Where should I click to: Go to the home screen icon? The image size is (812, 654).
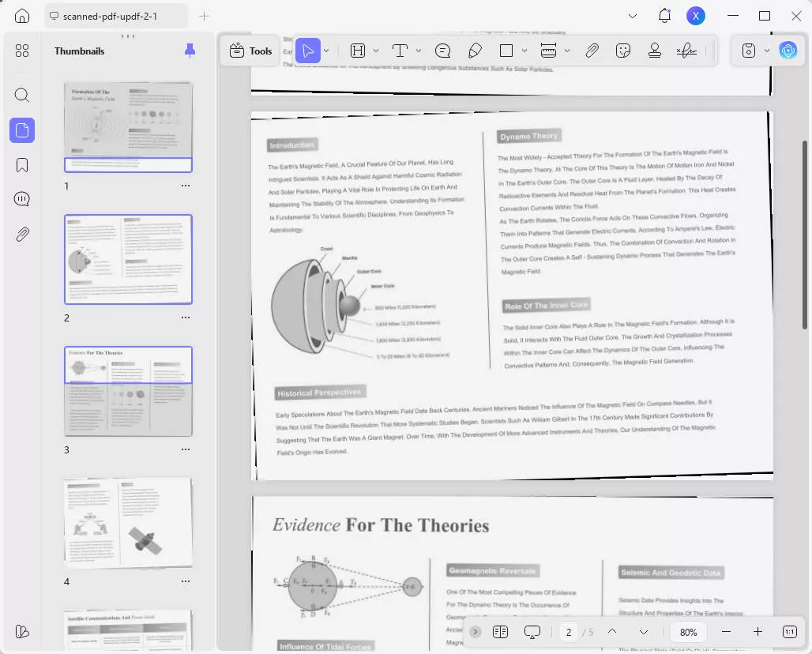coord(22,16)
